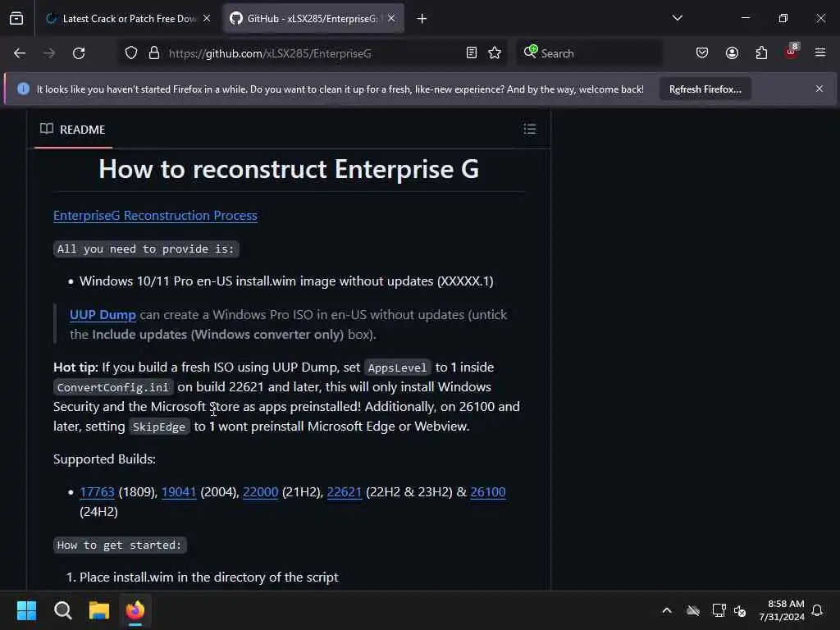Screen dimensions: 840x630
Task: Open the Extensions puzzle menu
Action: coord(761,53)
